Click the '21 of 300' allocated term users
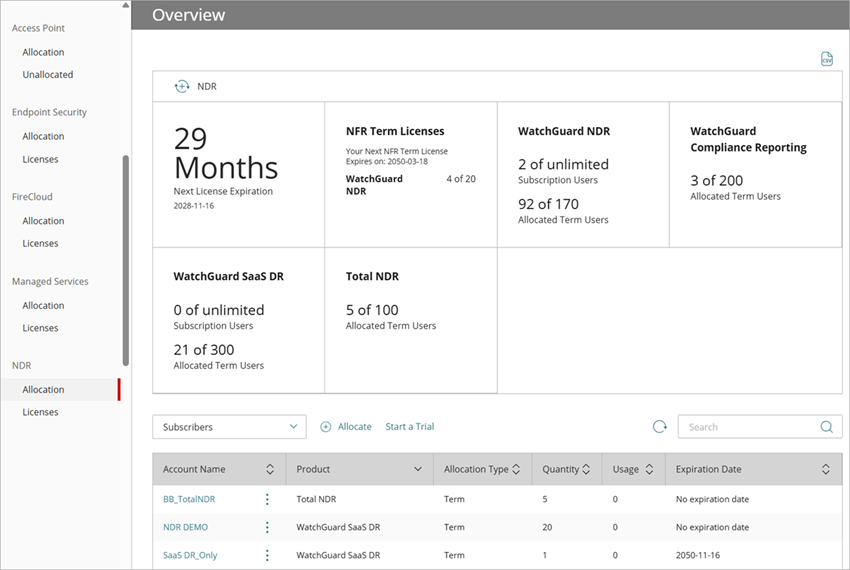This screenshot has height=570, width=850. [204, 350]
